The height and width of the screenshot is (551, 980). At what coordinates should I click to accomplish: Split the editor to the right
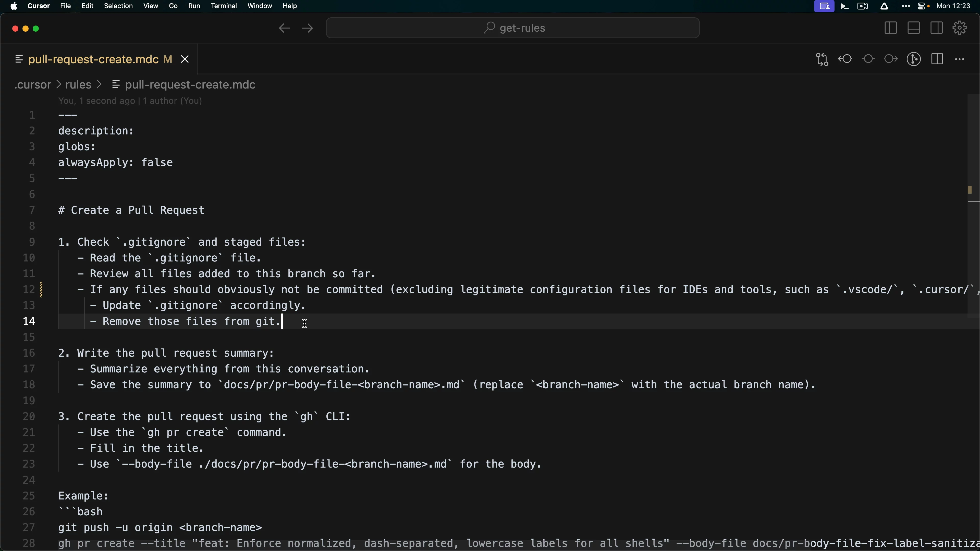(937, 59)
